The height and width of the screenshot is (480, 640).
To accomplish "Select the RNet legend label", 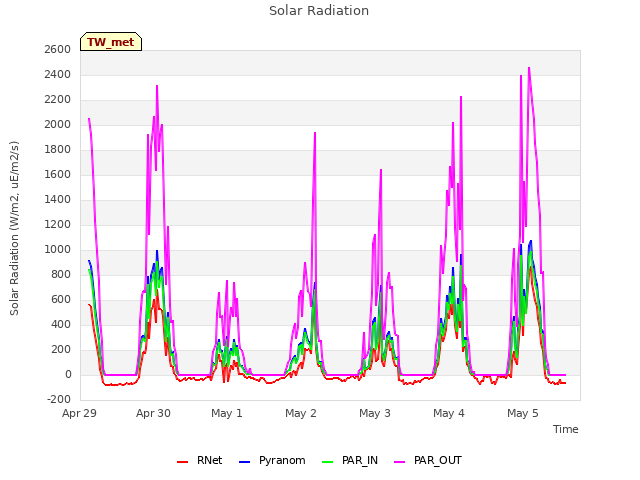I will tap(209, 460).
